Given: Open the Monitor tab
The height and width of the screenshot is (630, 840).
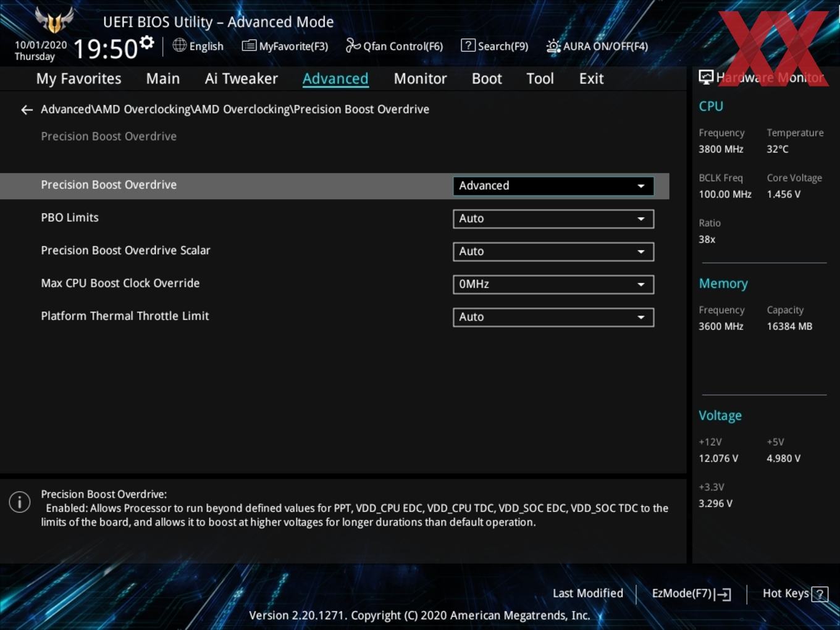Looking at the screenshot, I should click(420, 78).
